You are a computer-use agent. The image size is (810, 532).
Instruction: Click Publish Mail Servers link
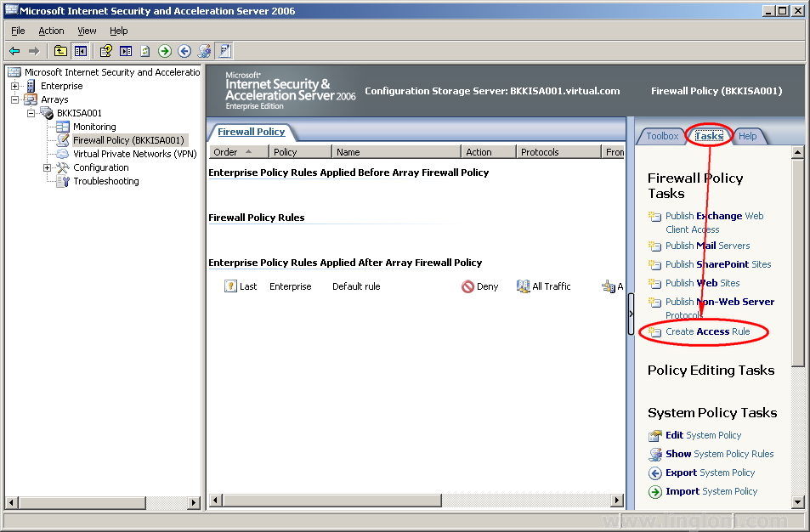[x=707, y=246]
